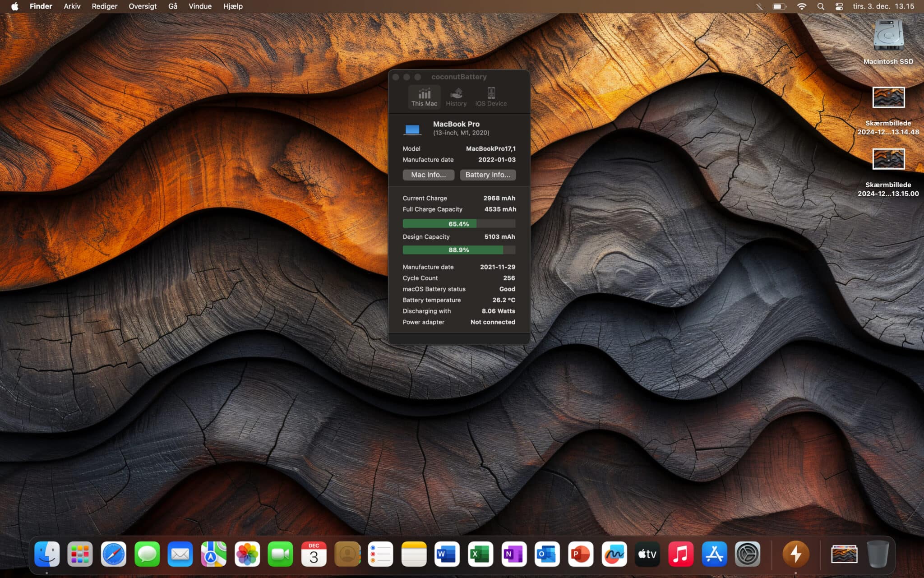This screenshot has height=578, width=924.
Task: Open Freeform from the Dock
Action: click(x=614, y=554)
